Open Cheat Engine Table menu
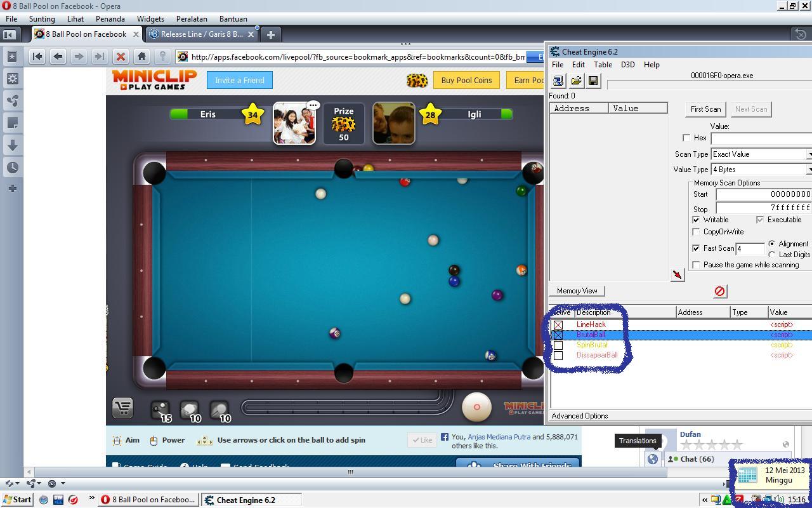Viewport: 812px width, 508px height. (603, 65)
